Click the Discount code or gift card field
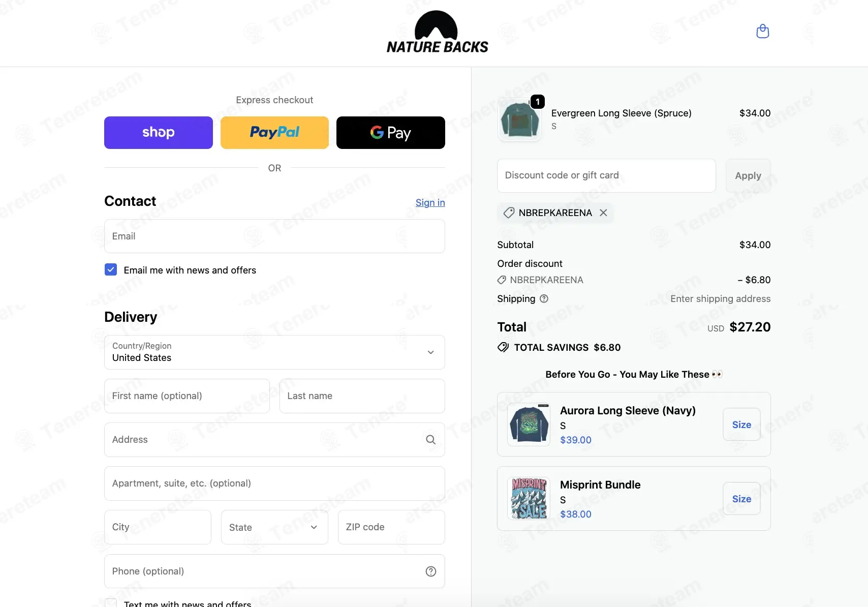This screenshot has width=868, height=607. click(606, 175)
